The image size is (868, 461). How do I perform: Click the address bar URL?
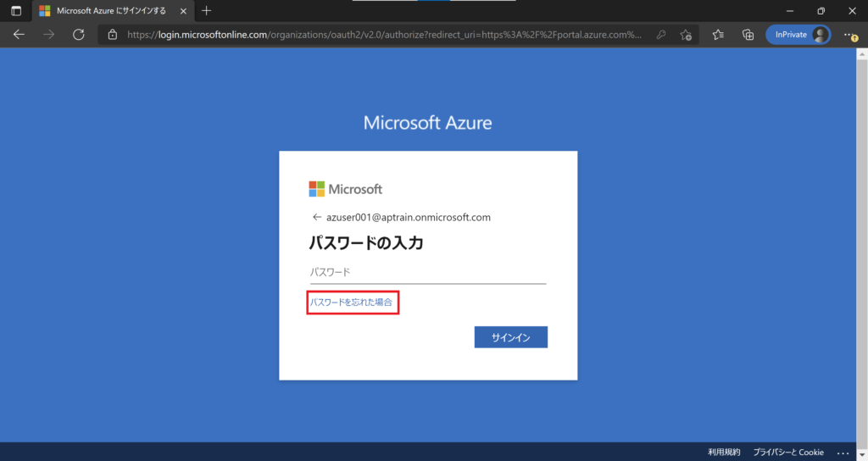384,34
